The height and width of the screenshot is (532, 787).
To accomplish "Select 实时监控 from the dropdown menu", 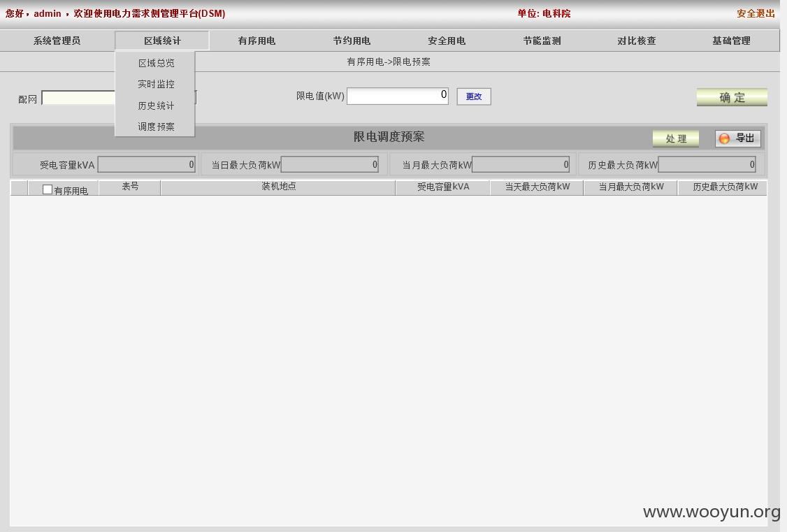I will click(x=156, y=85).
